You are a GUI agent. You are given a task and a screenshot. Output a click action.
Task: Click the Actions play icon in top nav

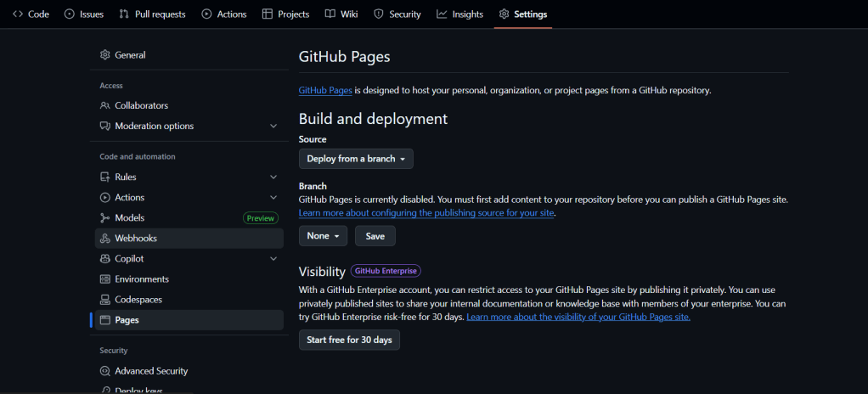click(x=206, y=14)
